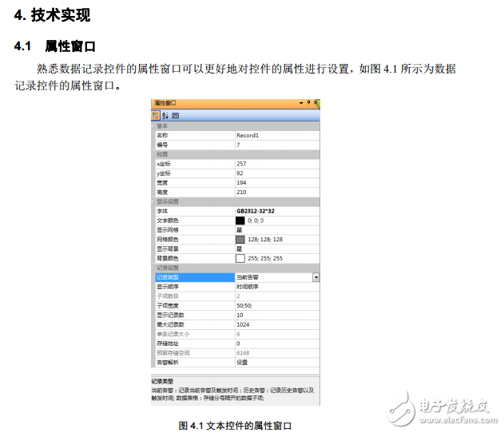
Task: Edit the y坐标 value 92
Action: [x=240, y=173]
